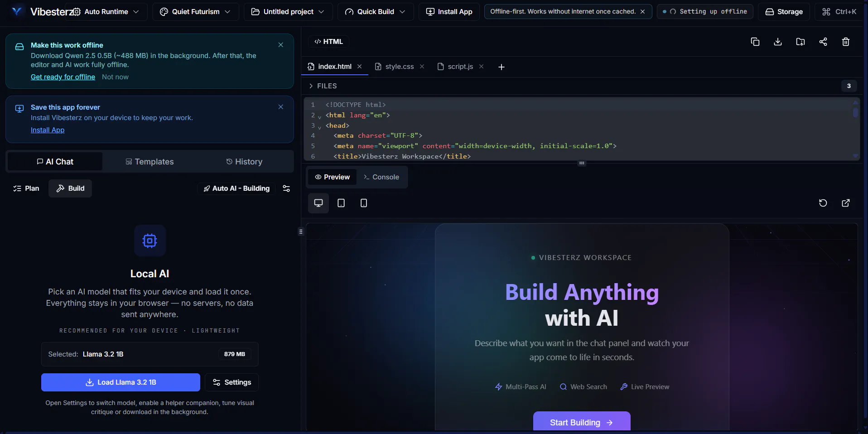Click the download icon in the editor toolbar
Screen dimensions: 868x434
point(778,42)
